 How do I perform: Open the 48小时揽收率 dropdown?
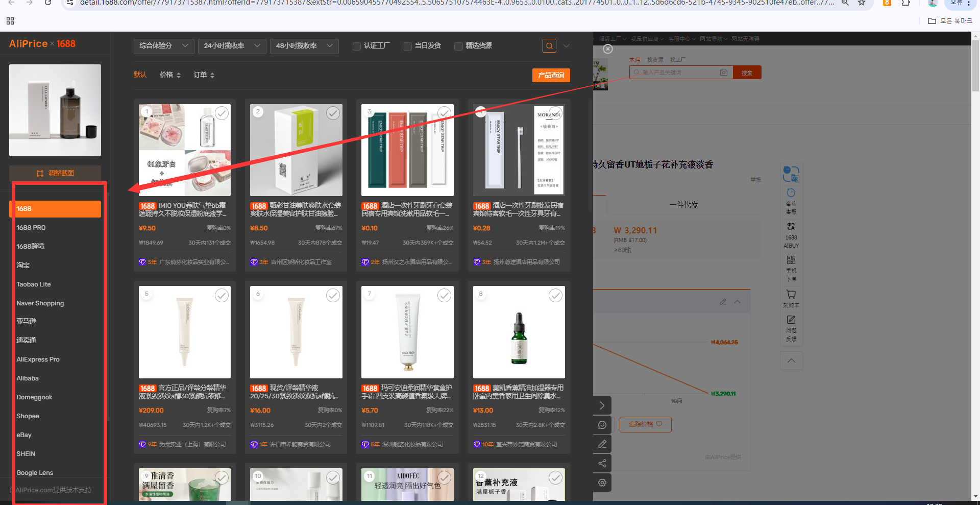tap(304, 46)
